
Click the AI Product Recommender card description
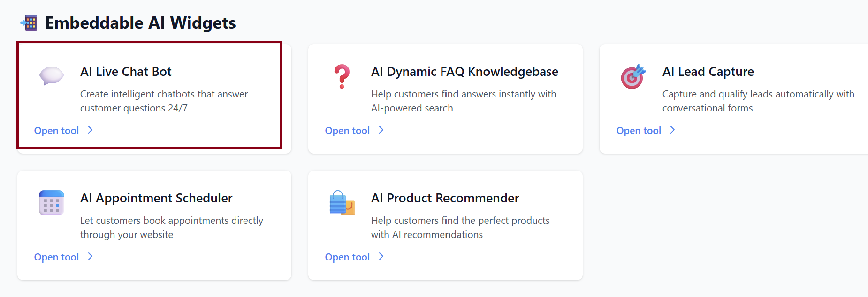[x=460, y=228]
